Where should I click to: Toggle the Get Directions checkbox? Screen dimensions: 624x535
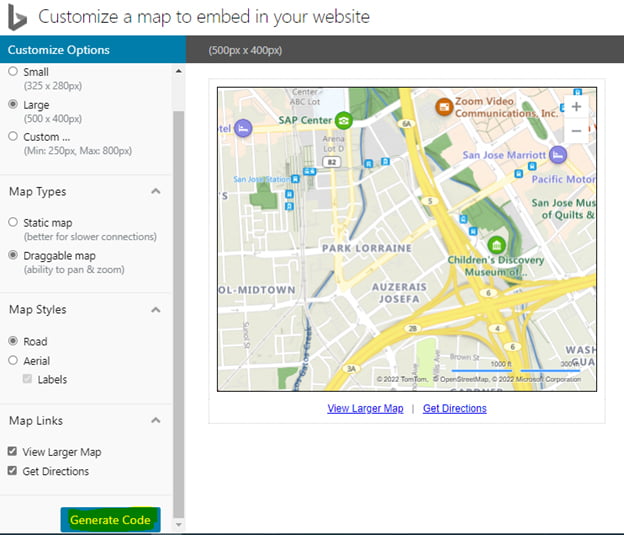click(x=12, y=471)
